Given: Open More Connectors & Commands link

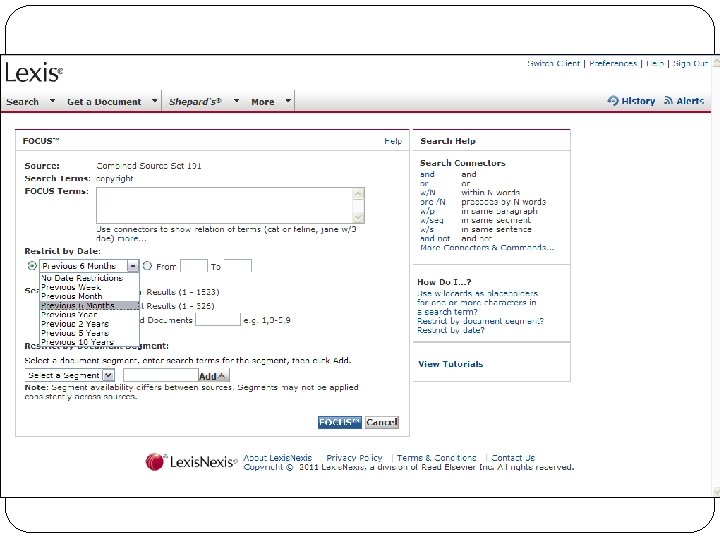Looking at the screenshot, I should (487, 248).
